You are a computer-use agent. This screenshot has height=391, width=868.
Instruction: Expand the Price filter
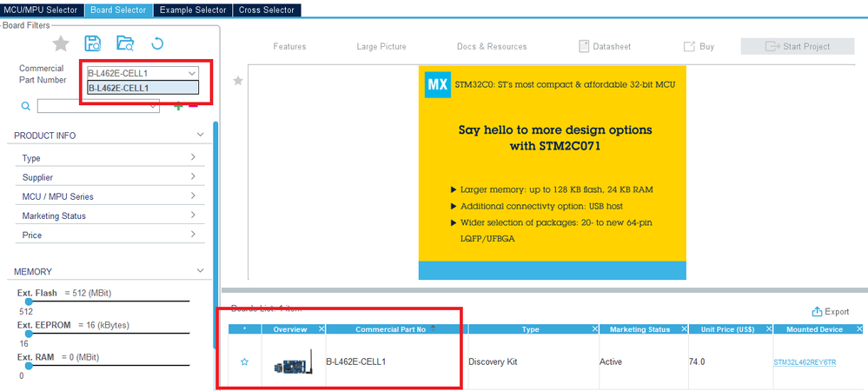(193, 235)
